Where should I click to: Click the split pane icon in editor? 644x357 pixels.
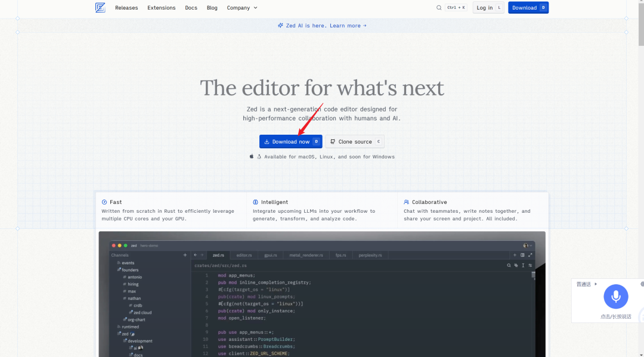click(x=522, y=255)
